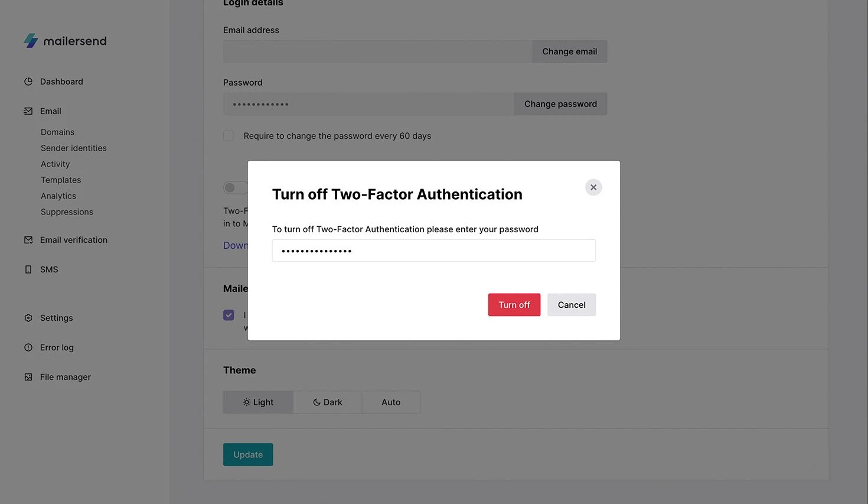The image size is (868, 504).
Task: Check the 60-day password change box
Action: (x=229, y=136)
